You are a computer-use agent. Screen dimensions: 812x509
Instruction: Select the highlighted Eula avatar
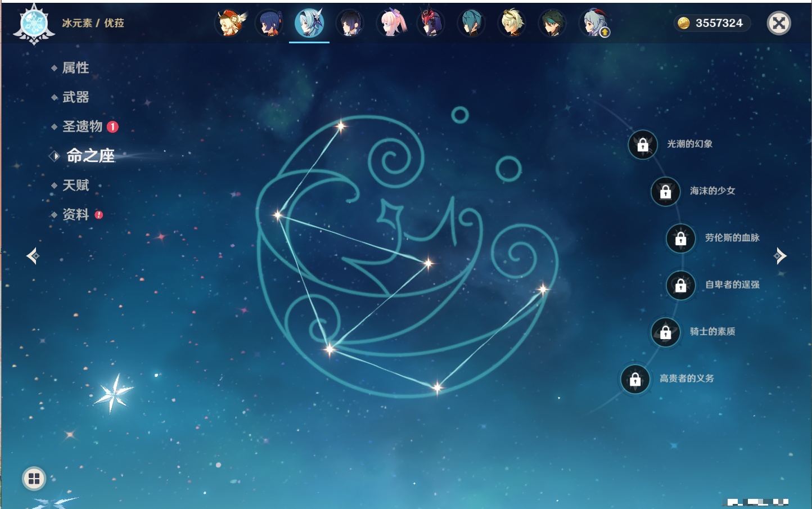point(309,23)
